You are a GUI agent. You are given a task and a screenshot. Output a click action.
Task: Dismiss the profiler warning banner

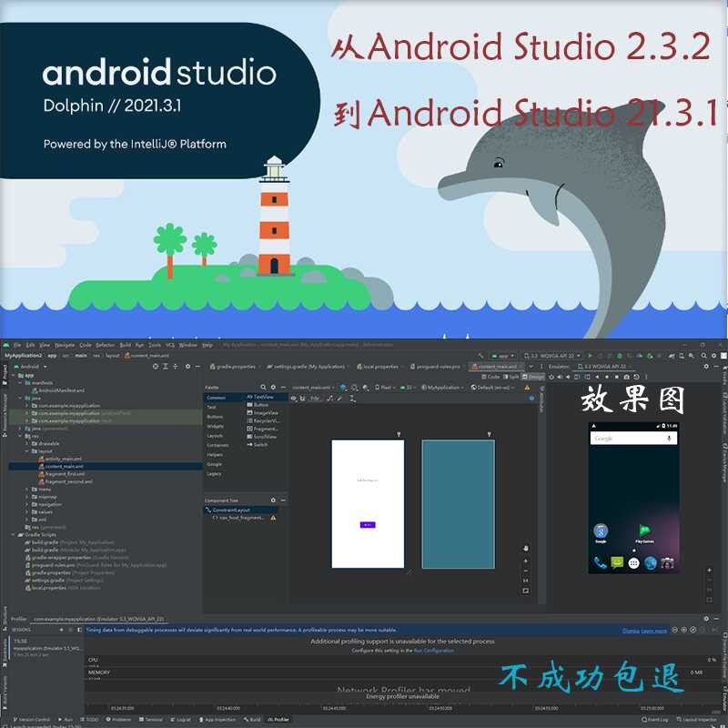click(x=631, y=631)
